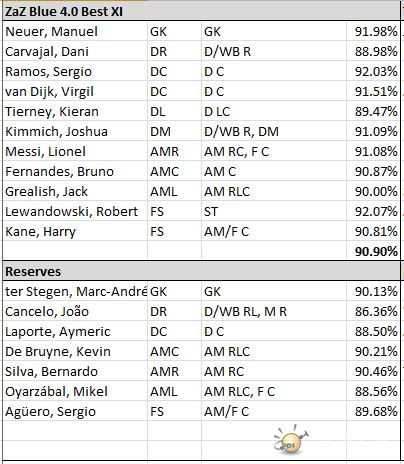Click the Kane, Harry AM/F C cell
This screenshot has width=404, height=464.
point(274,232)
